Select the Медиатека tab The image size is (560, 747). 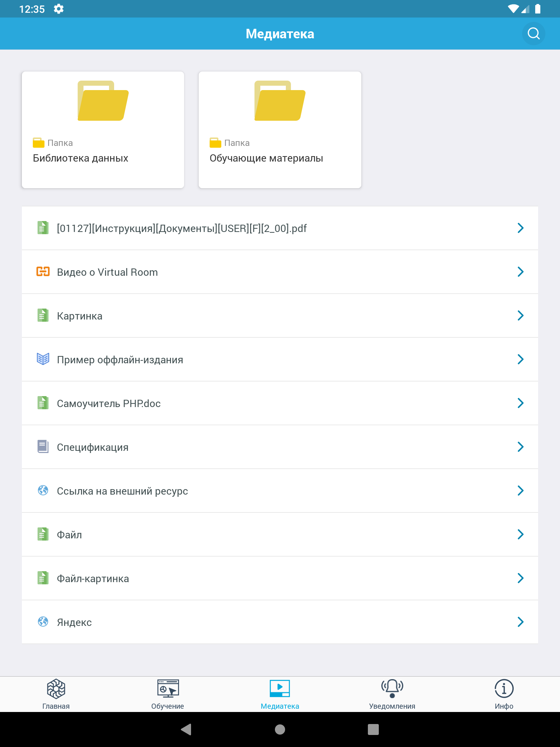coord(280,694)
